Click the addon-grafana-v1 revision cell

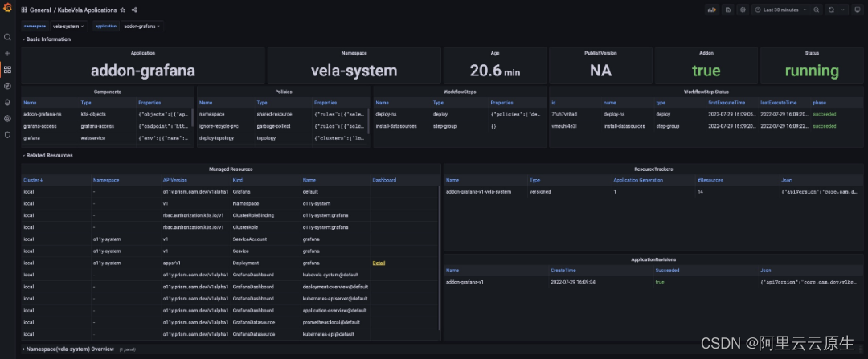(x=465, y=282)
